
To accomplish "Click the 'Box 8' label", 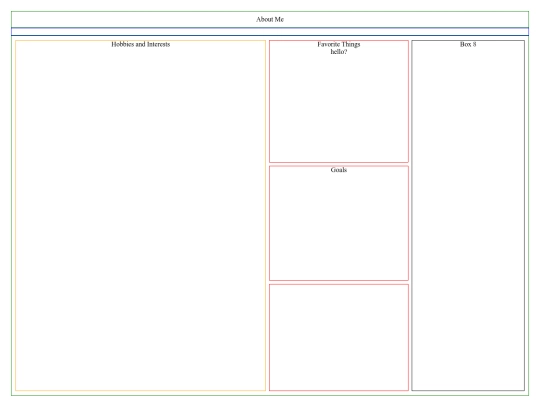I will 468,44.
